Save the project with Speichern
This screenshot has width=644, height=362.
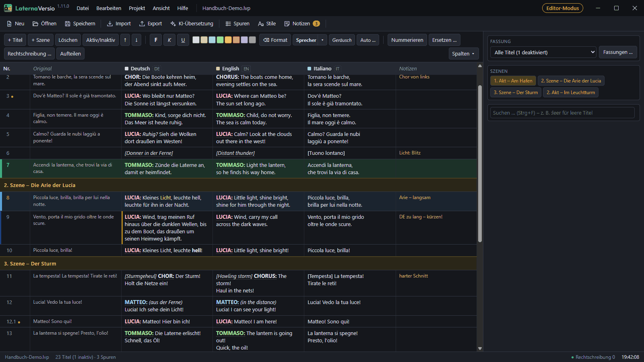pos(80,24)
